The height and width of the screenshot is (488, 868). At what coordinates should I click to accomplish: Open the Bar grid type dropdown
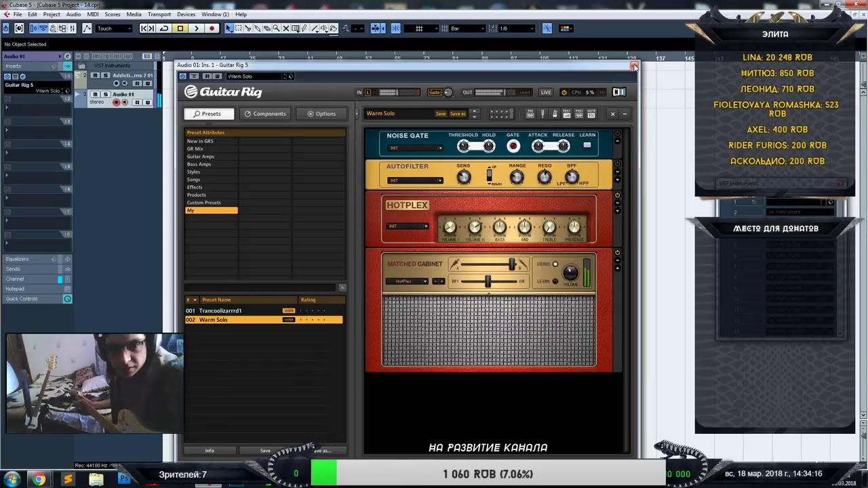tap(467, 28)
